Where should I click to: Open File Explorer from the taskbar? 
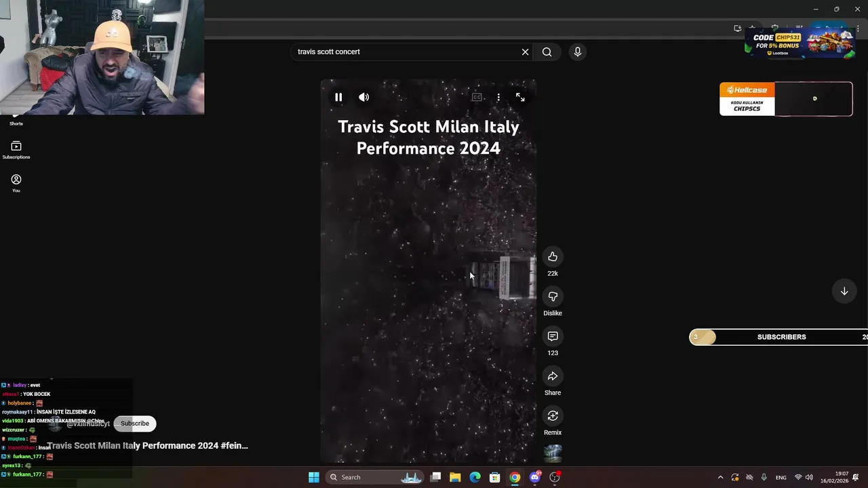455,477
